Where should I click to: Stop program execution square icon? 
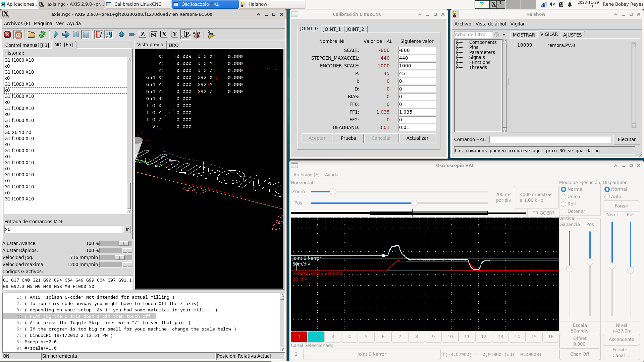86,35
